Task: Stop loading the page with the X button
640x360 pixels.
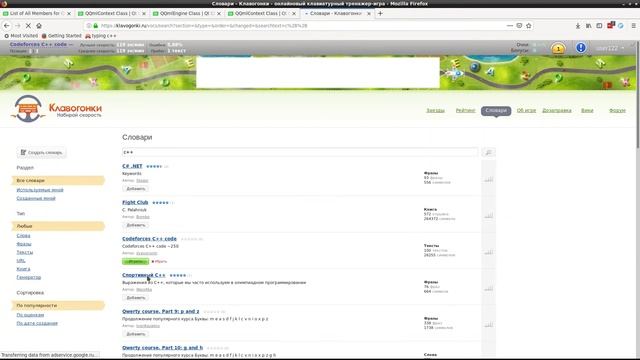Action: (28, 25)
